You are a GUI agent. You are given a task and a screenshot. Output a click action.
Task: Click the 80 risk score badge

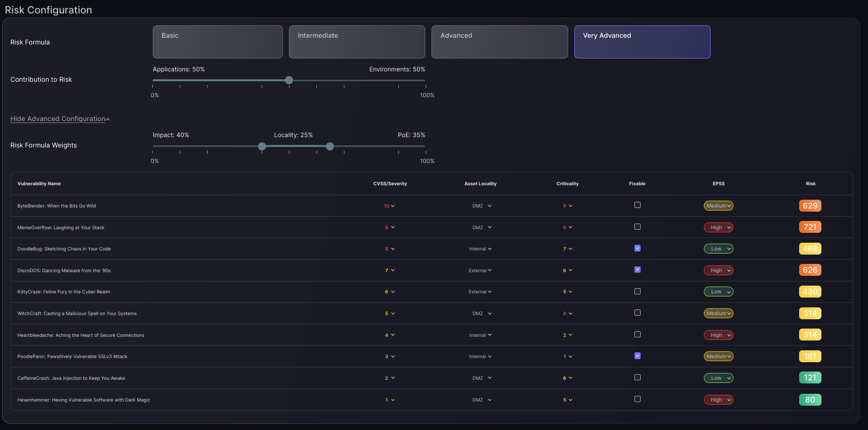pyautogui.click(x=810, y=399)
